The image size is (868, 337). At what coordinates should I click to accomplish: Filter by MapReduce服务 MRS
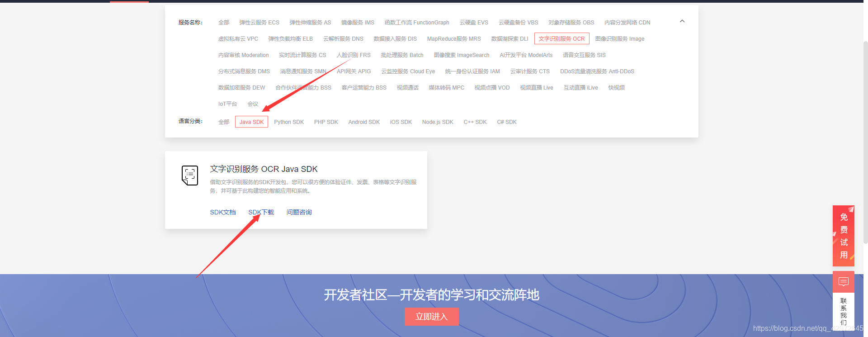pos(454,39)
